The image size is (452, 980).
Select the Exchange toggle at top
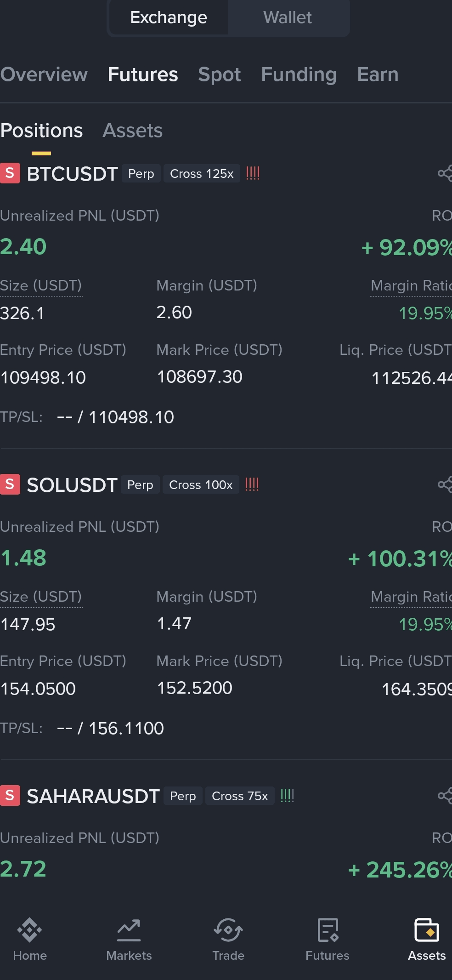[169, 17]
